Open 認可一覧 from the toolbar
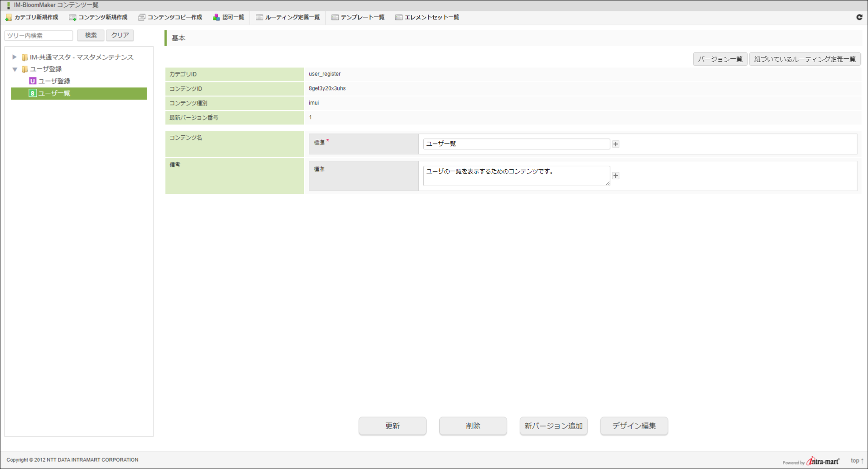The image size is (868, 469). [229, 18]
